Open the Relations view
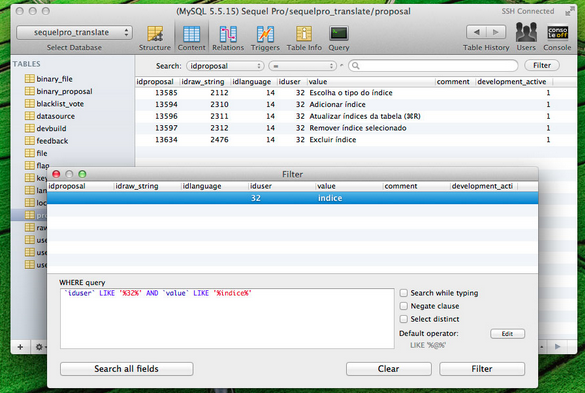The height and width of the screenshot is (393, 585). [x=228, y=38]
